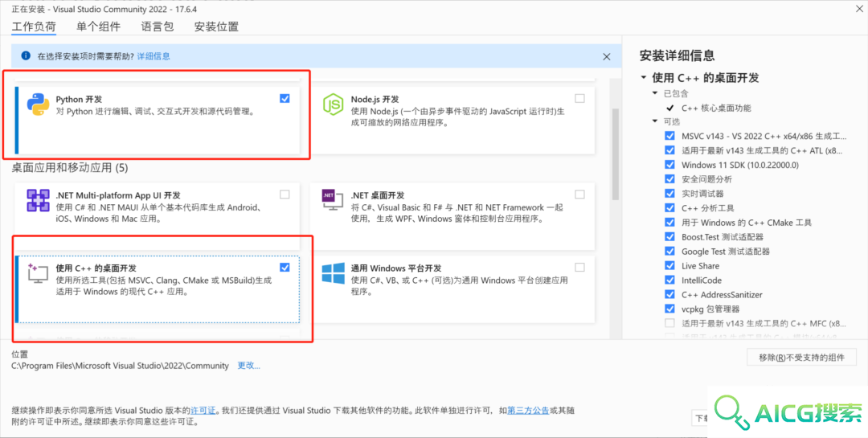The height and width of the screenshot is (438, 868).
Task: Uncheck MSVC v143 build tools option
Action: (669, 136)
